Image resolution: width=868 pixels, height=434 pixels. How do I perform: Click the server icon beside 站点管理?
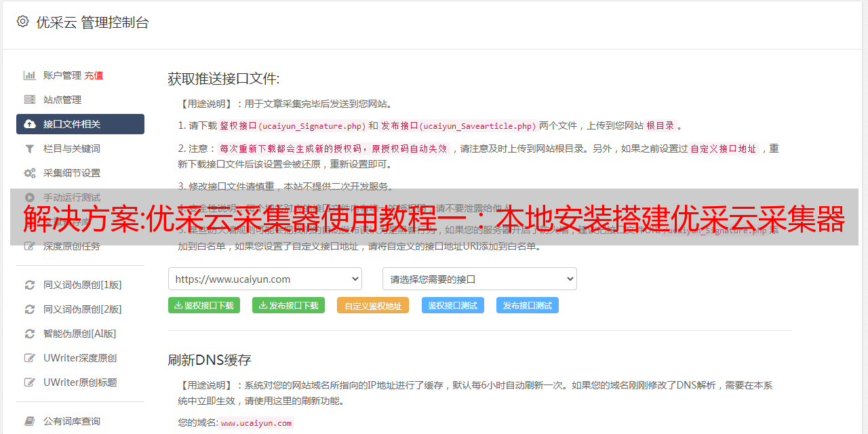point(30,100)
